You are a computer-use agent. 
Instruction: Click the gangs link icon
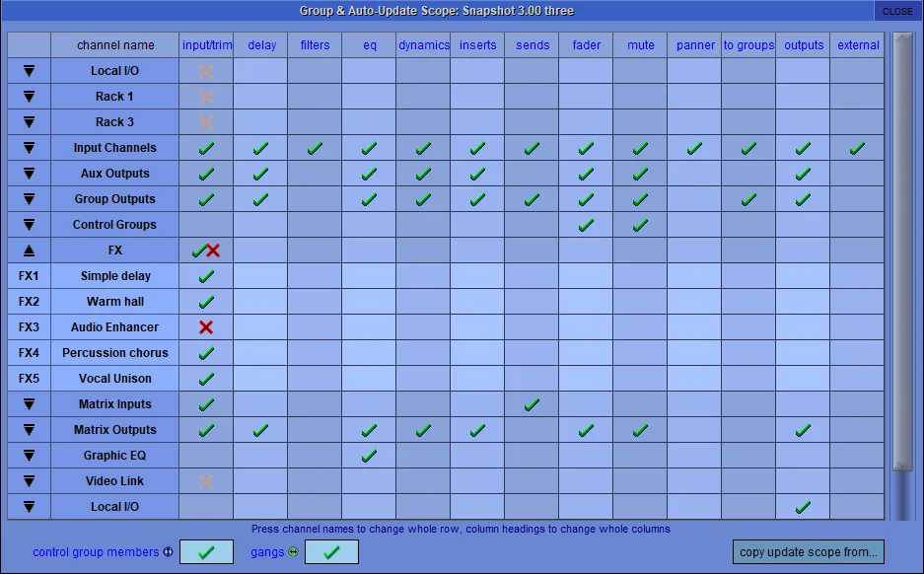point(293,552)
